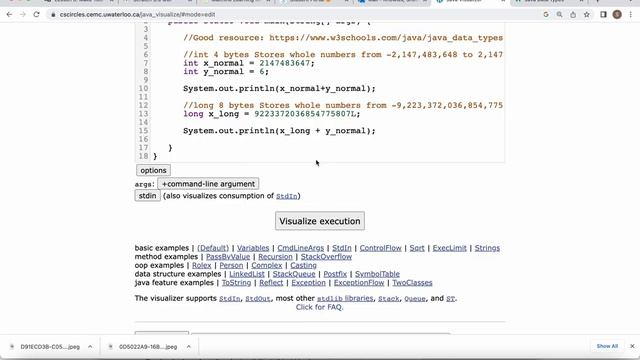Open the D91EC03B jpeg download item

(50, 347)
